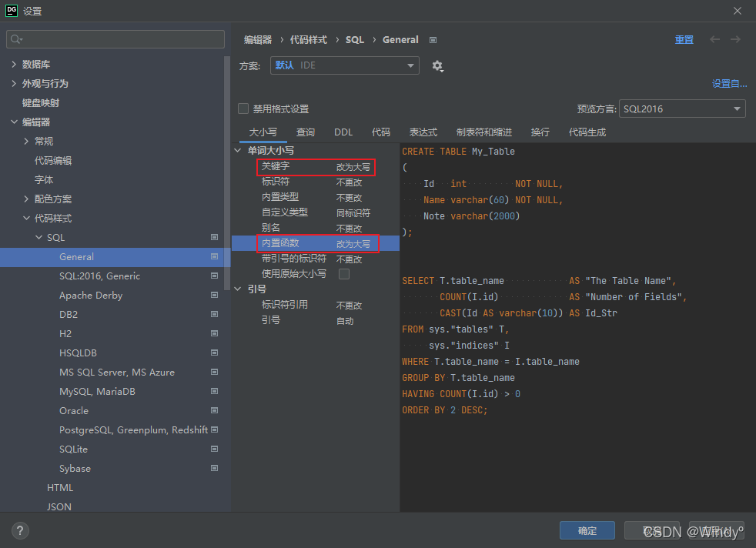Select the 关键字 option row
Image resolution: width=756 pixels, height=548 pixels.
click(x=316, y=167)
